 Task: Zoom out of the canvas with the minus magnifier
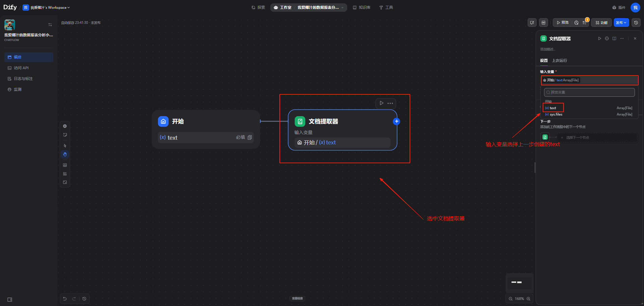511,299
